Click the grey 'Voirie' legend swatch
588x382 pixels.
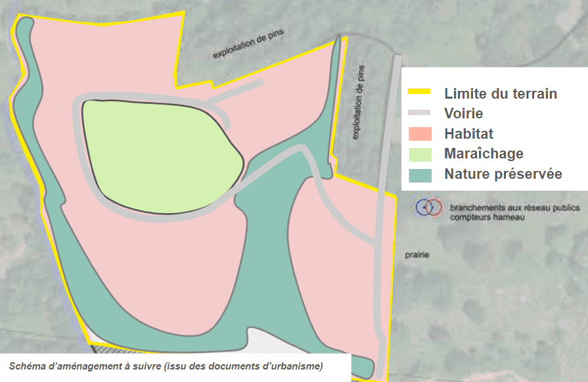click(x=419, y=112)
